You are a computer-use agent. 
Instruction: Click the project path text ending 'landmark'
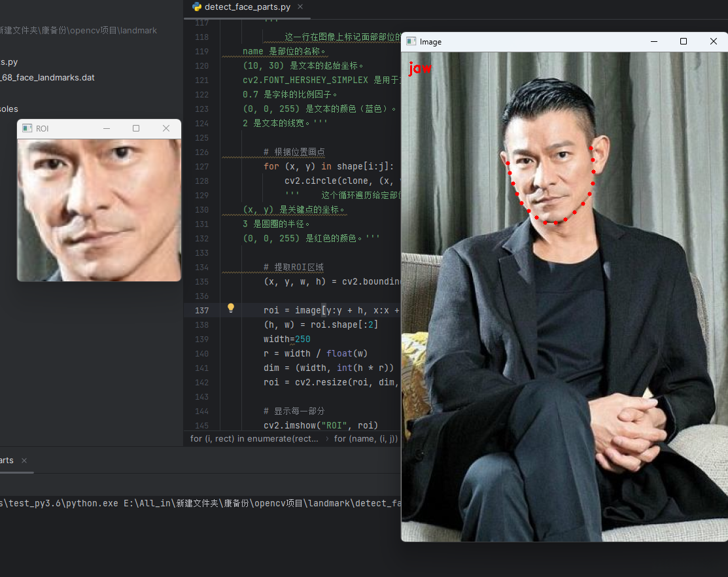tap(78, 30)
